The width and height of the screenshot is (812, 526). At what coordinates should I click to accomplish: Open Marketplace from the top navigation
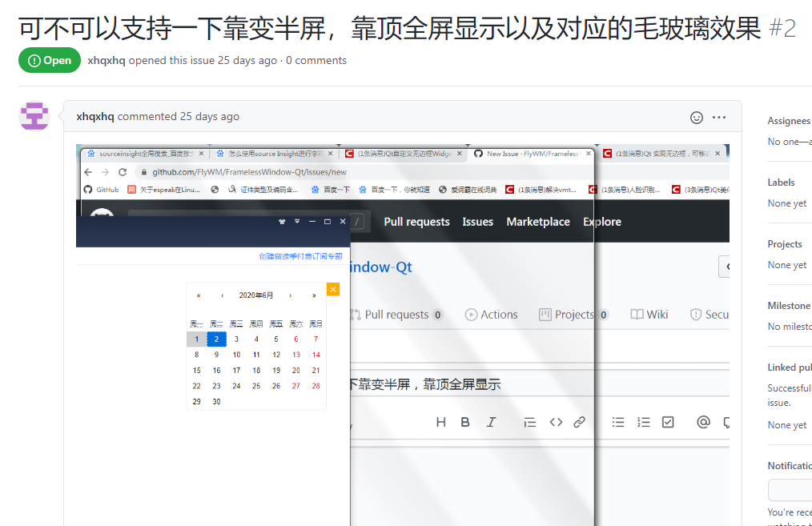click(x=537, y=222)
